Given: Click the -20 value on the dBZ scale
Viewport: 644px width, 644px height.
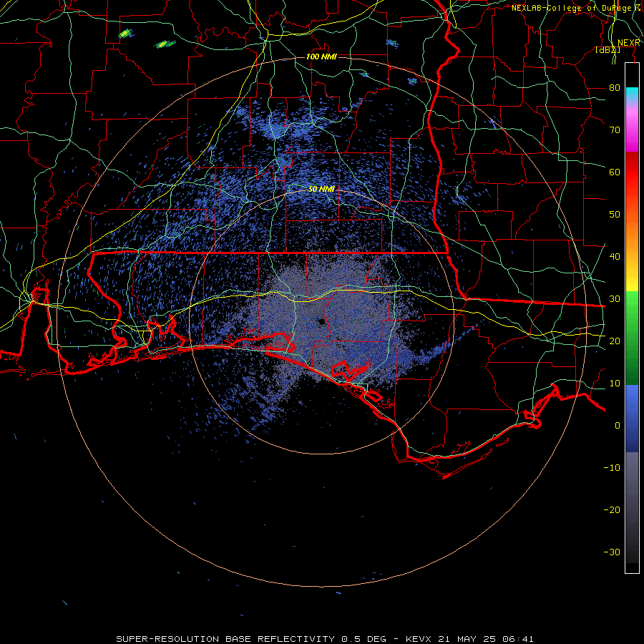Looking at the screenshot, I should click(x=612, y=509).
